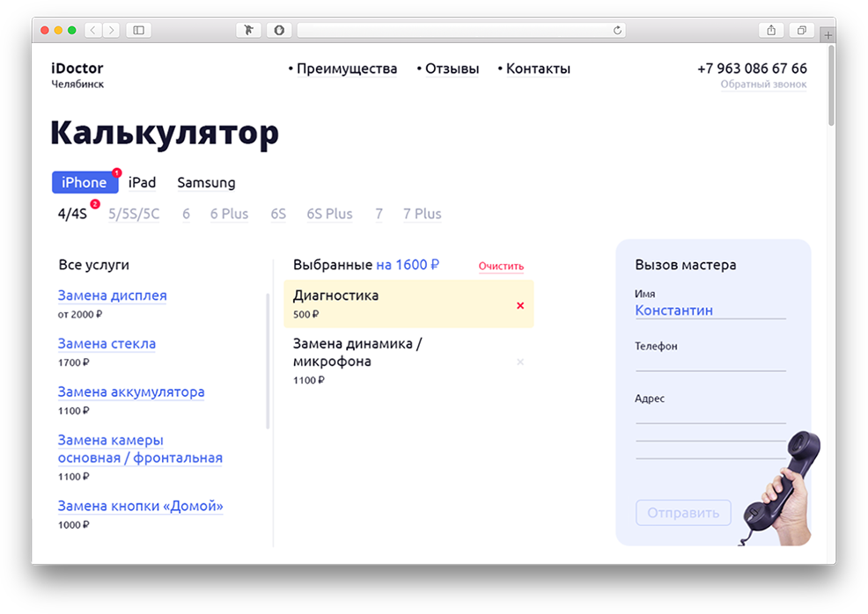Click the red badge on iPhone tab
The image size is (868, 614).
[x=117, y=172]
